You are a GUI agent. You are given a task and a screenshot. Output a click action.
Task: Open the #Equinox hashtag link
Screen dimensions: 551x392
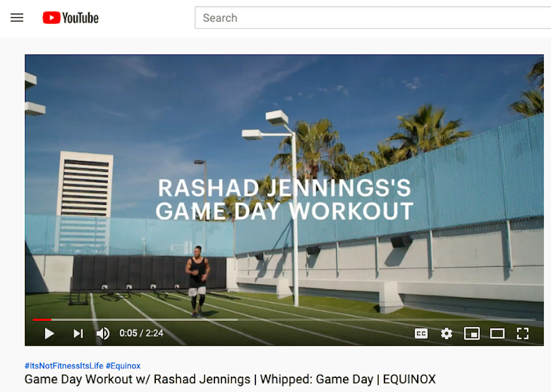pyautogui.click(x=123, y=366)
